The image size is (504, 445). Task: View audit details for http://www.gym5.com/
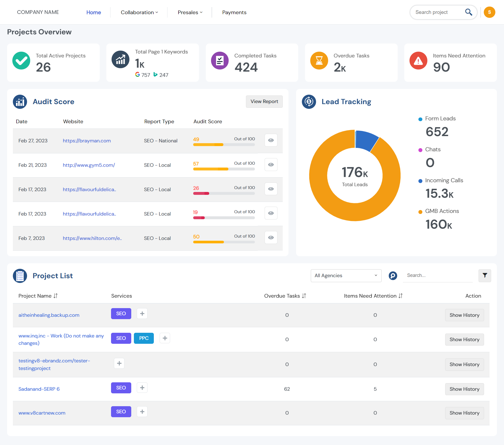click(271, 164)
